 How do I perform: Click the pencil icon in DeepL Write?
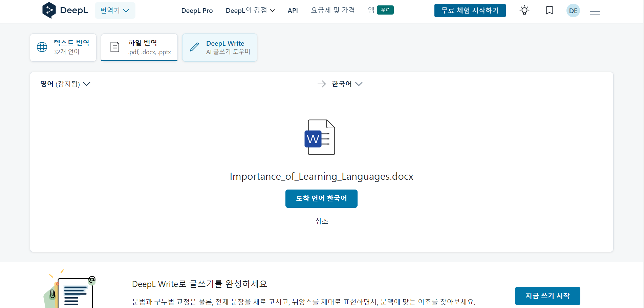pyautogui.click(x=194, y=47)
